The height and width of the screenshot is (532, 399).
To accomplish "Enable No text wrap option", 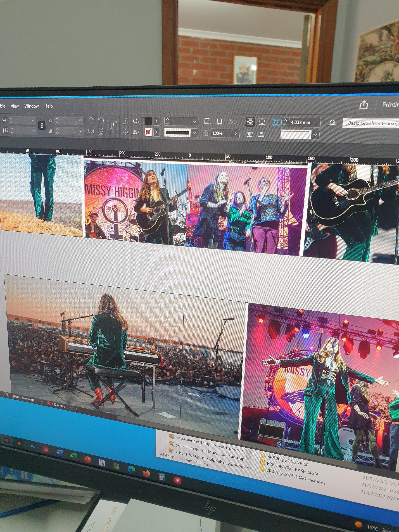I will [250, 122].
